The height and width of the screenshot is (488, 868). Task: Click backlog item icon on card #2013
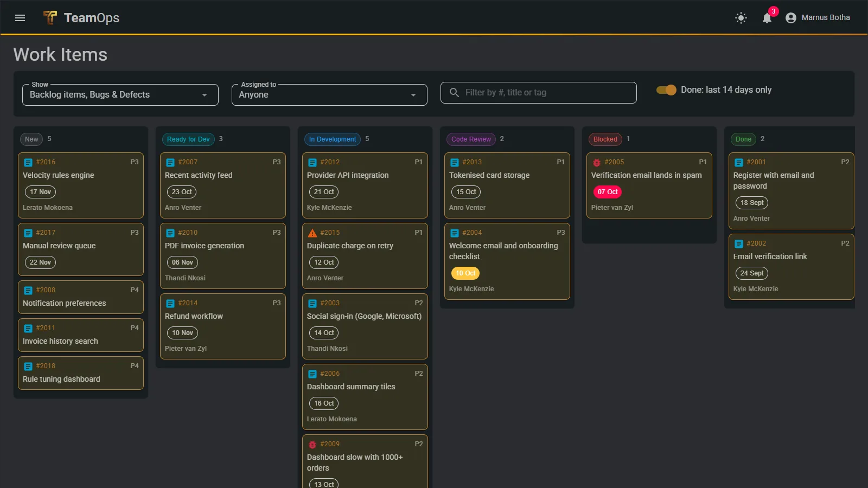pos(455,163)
